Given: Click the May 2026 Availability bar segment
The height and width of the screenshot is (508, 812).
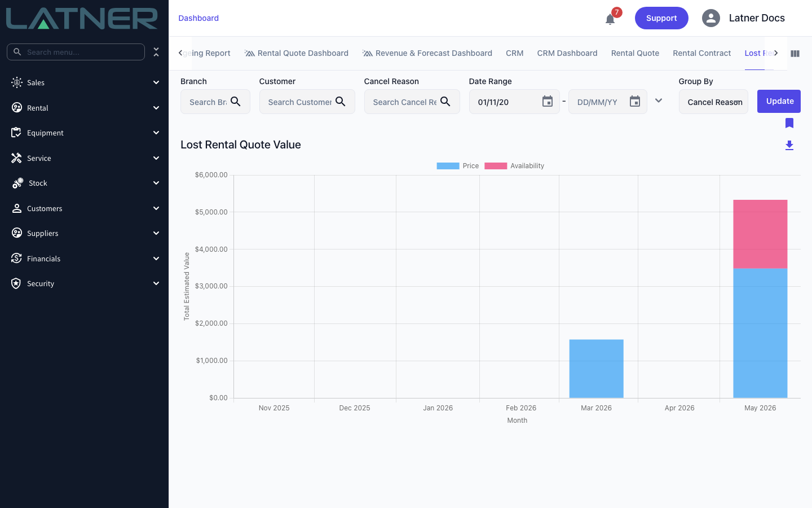Looking at the screenshot, I should coord(760,234).
